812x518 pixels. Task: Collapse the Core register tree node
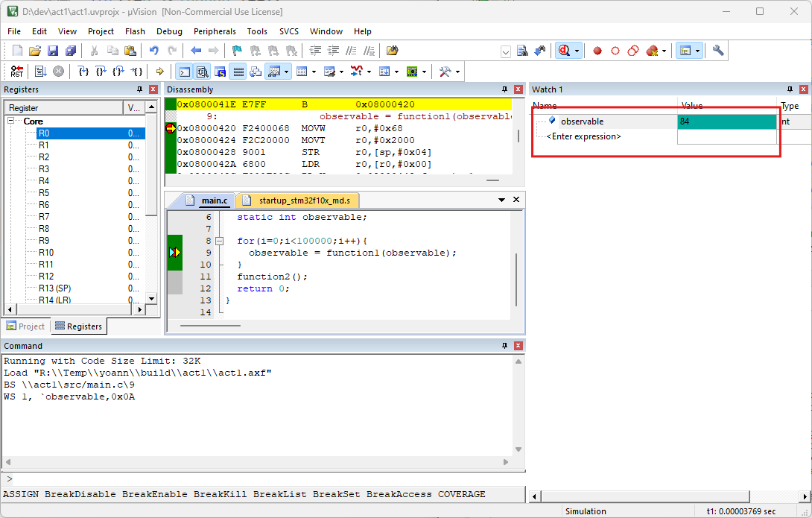(12, 121)
